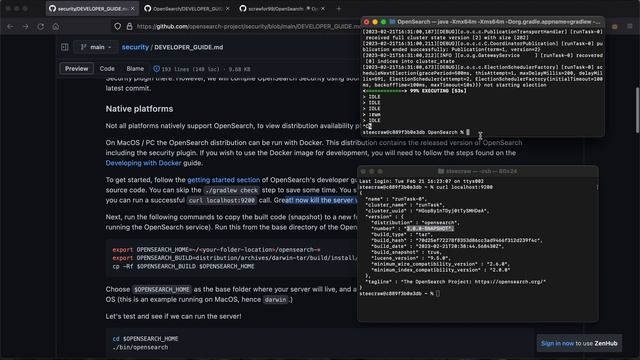Viewport: 640px width, 360px height.
Task: Close the OpenSearch/DEVELOPER_GUIDE tab
Action: point(227,9)
